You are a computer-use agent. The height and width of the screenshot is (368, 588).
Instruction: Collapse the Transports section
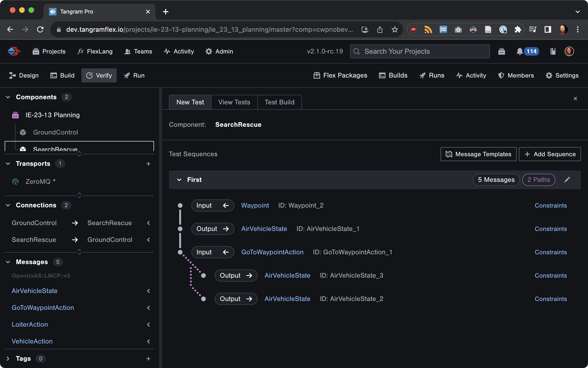tap(8, 163)
